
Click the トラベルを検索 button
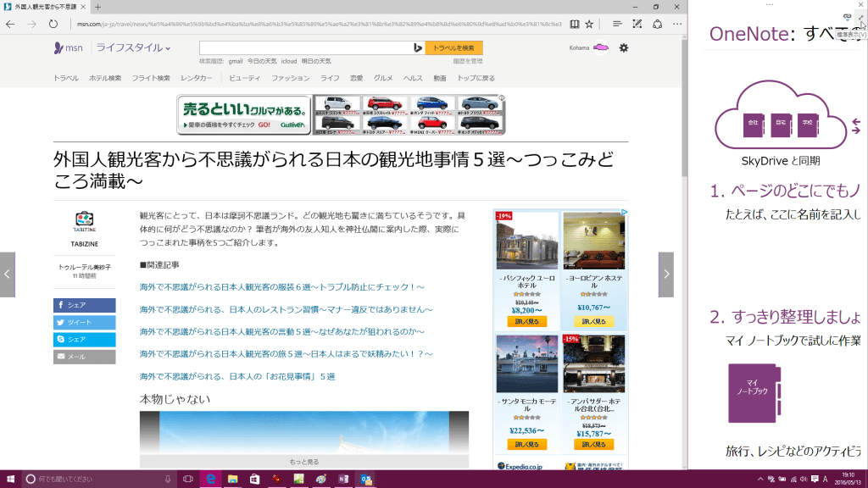(x=454, y=48)
